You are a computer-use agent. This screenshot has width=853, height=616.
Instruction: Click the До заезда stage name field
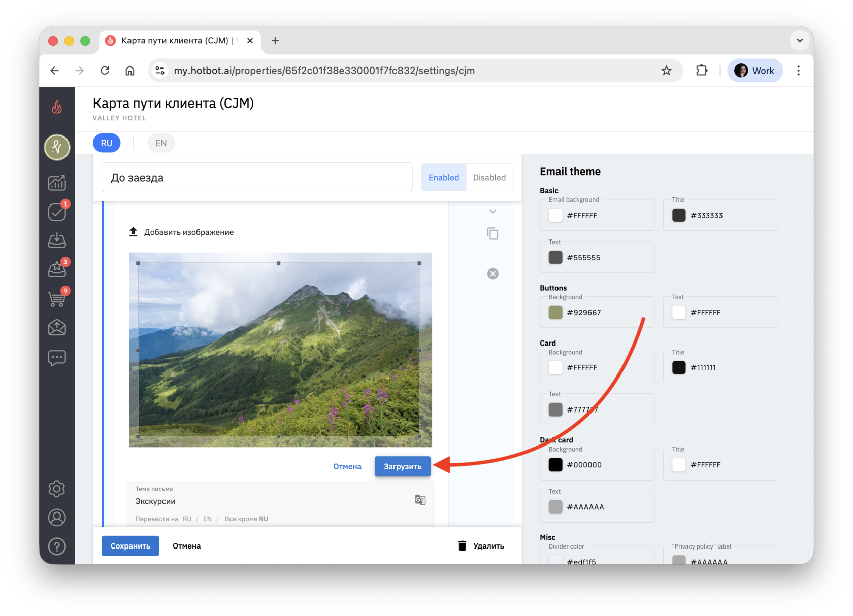[x=257, y=178]
